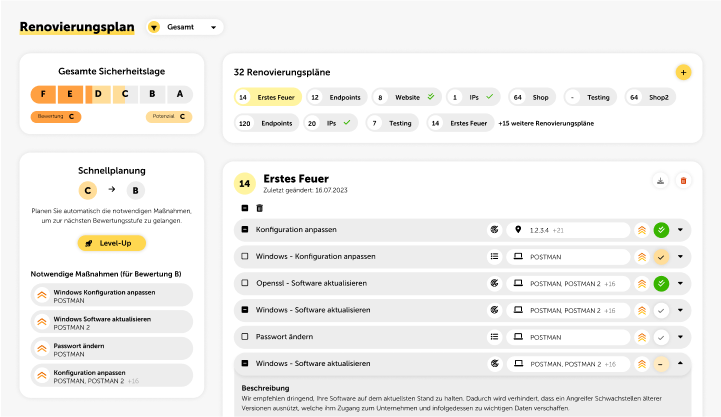Download the Erstes Feuer plan

coord(660,180)
